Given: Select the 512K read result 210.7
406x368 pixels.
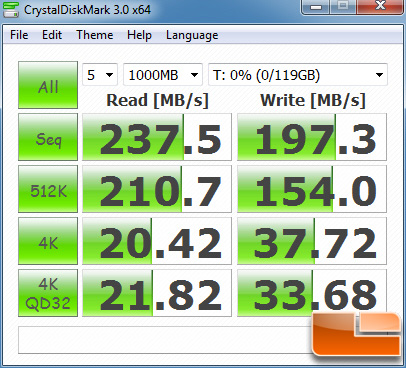Looking at the screenshot, I should tap(157, 189).
